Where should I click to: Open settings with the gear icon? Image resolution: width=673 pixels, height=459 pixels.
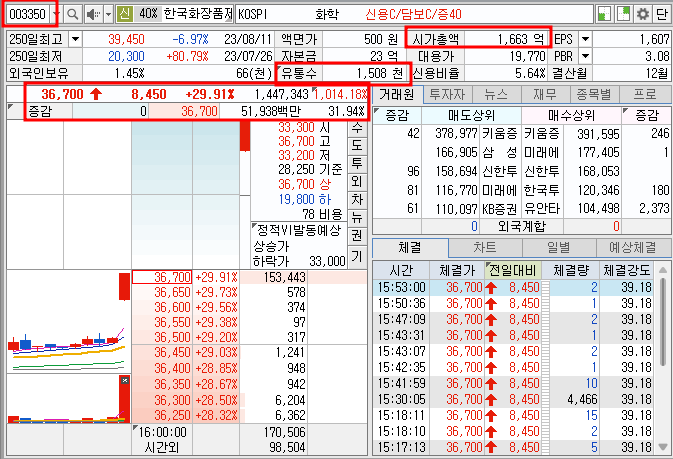[643, 14]
